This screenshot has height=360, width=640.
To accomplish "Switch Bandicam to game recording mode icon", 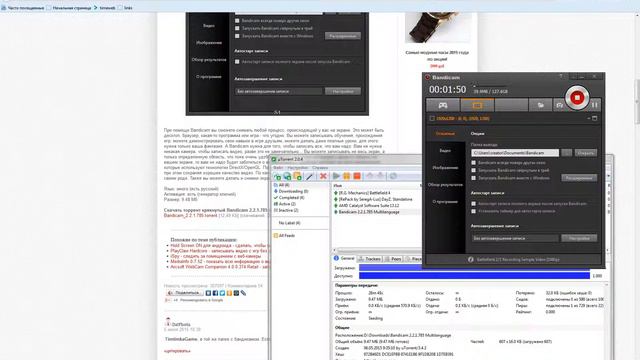I will [443, 105].
